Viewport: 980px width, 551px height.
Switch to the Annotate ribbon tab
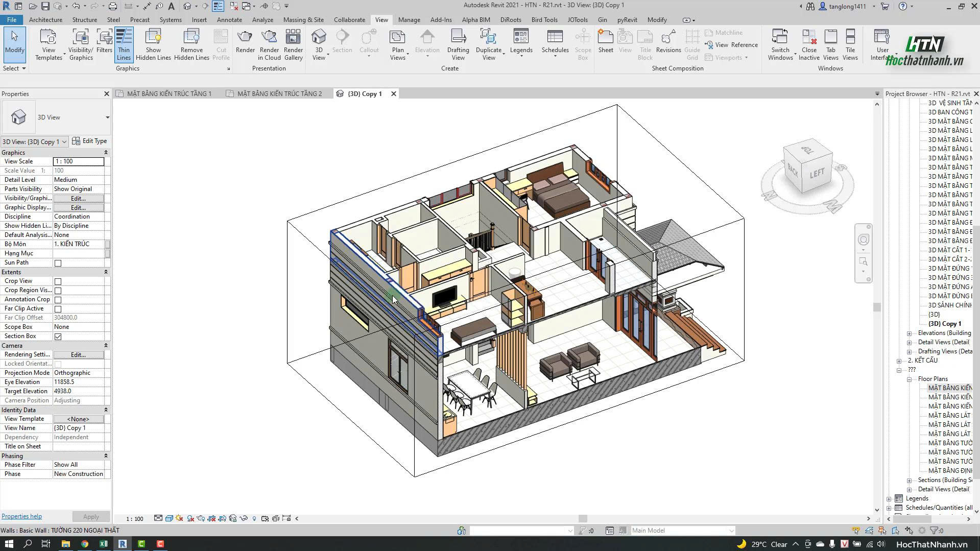coord(229,20)
